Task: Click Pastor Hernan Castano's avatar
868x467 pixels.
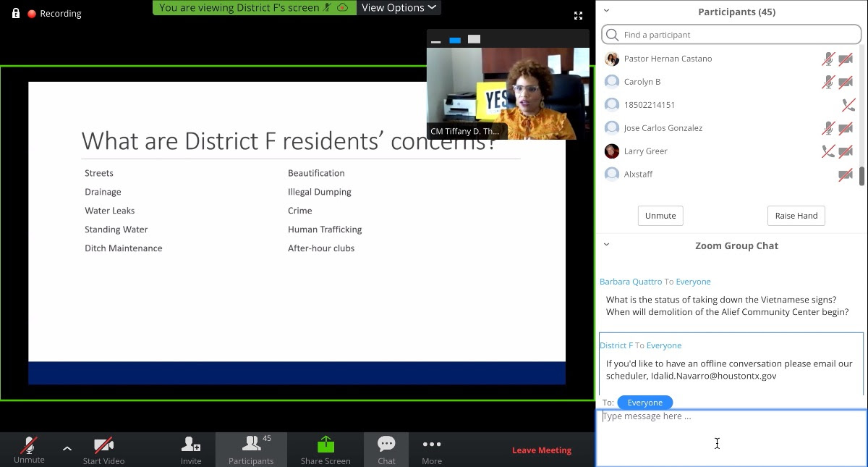Action: coord(612,59)
